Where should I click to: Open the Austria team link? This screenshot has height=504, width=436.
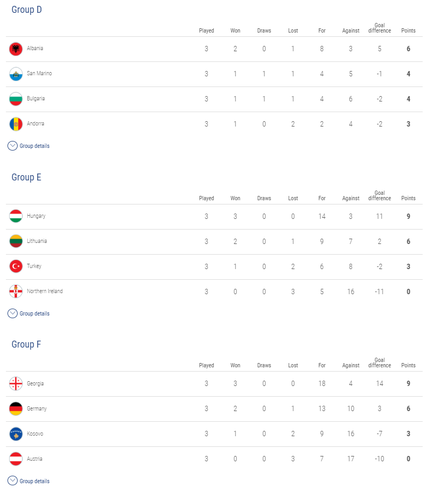pos(34,459)
